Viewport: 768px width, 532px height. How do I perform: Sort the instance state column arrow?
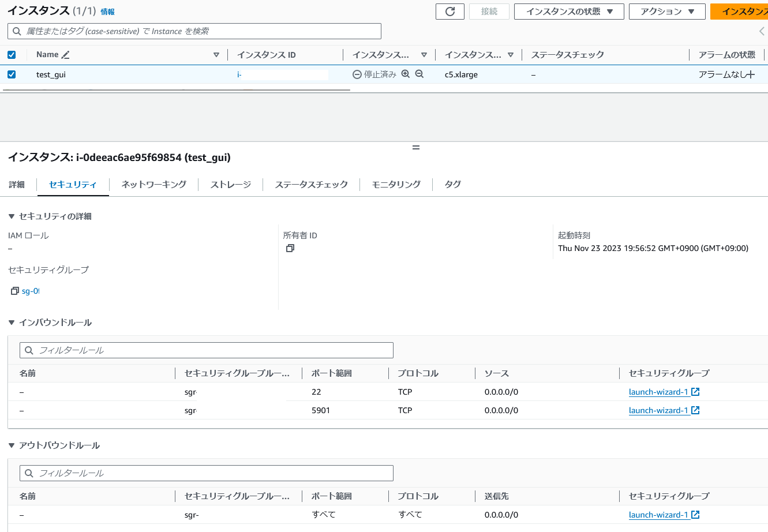pos(424,55)
